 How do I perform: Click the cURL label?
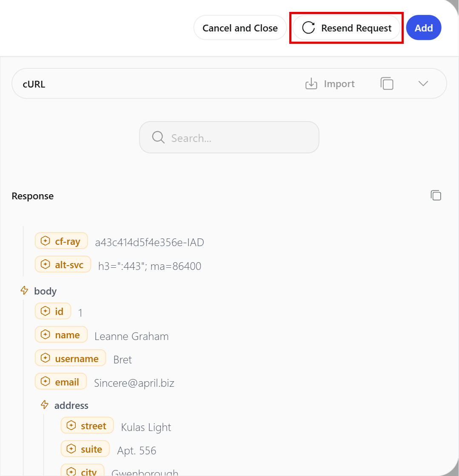tap(34, 84)
